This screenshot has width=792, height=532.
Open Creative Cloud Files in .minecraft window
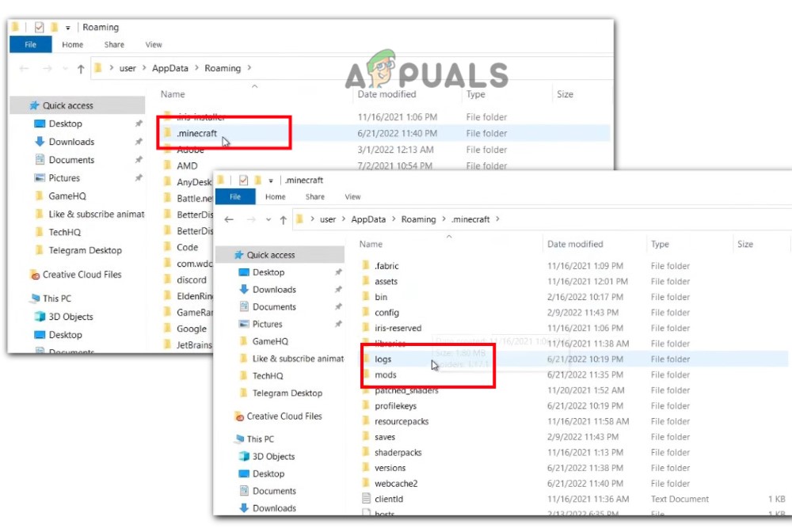point(284,416)
